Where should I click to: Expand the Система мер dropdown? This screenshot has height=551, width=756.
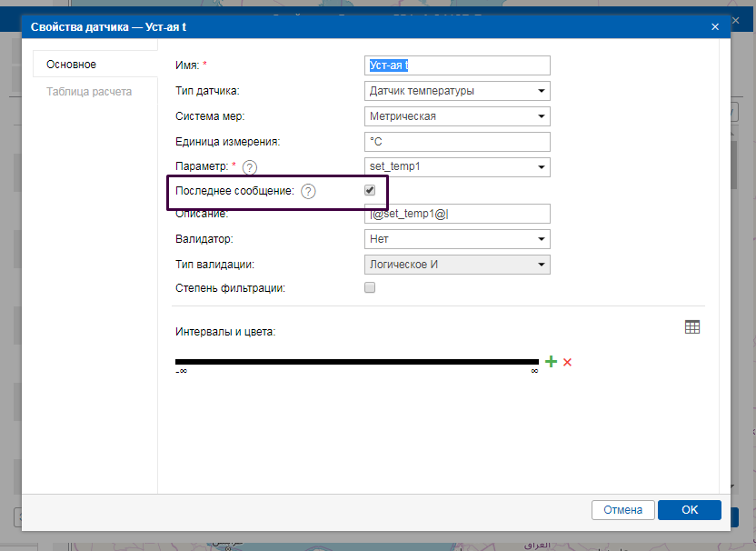click(456, 116)
